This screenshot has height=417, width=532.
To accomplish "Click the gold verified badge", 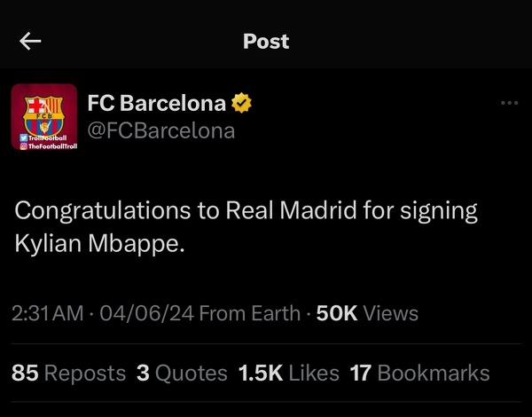I will click(x=242, y=104).
